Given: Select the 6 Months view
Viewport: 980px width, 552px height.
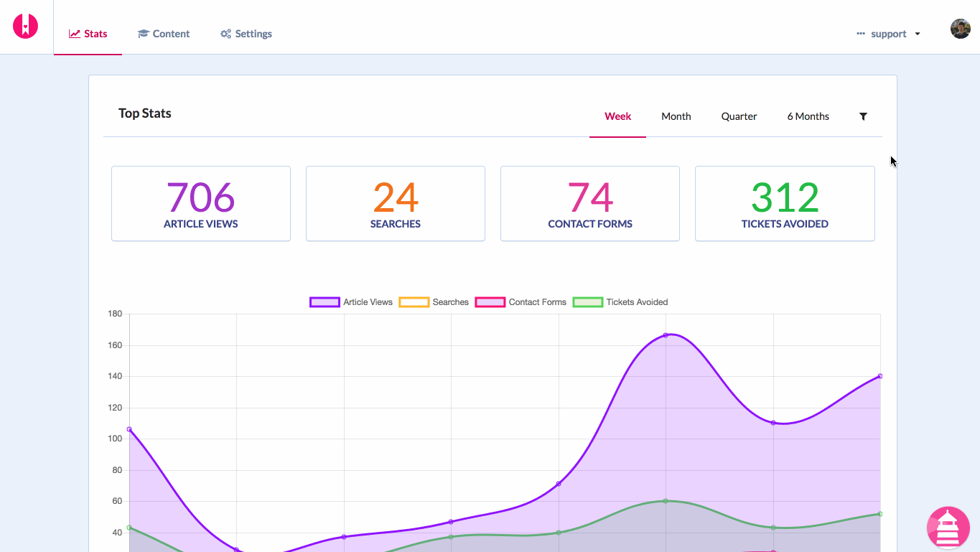Looking at the screenshot, I should point(808,116).
